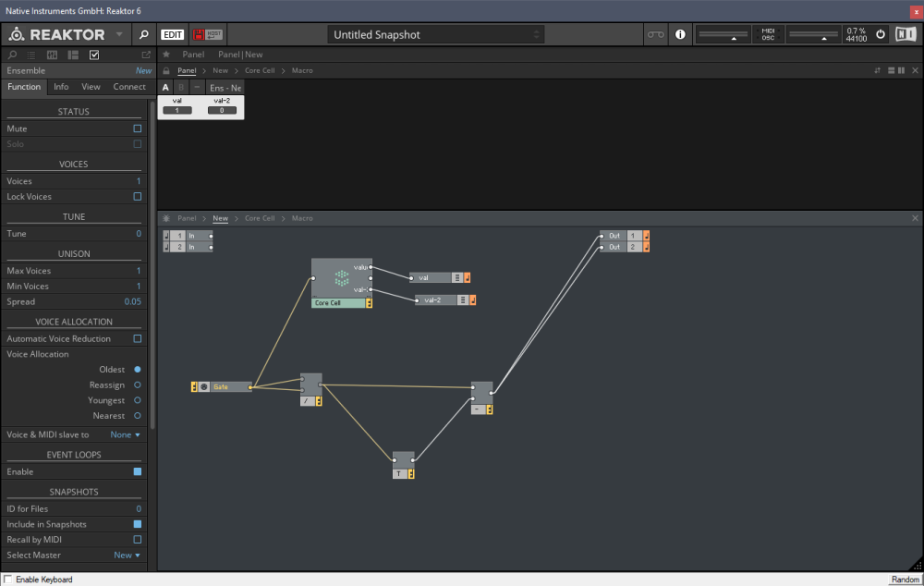Switch to horizontal split view icon
Viewport: 924px width, 586px height.
click(x=891, y=70)
